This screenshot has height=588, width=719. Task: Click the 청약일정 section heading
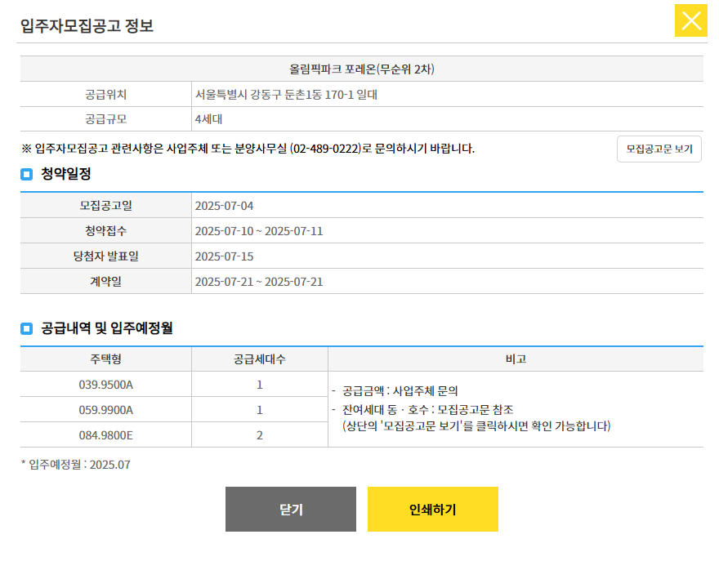66,174
